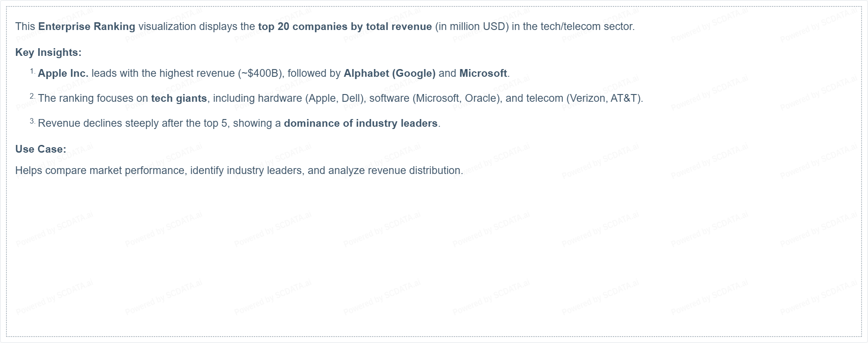Select the bold "Apple Inc." text
The height and width of the screenshot is (343, 868).
tap(63, 73)
